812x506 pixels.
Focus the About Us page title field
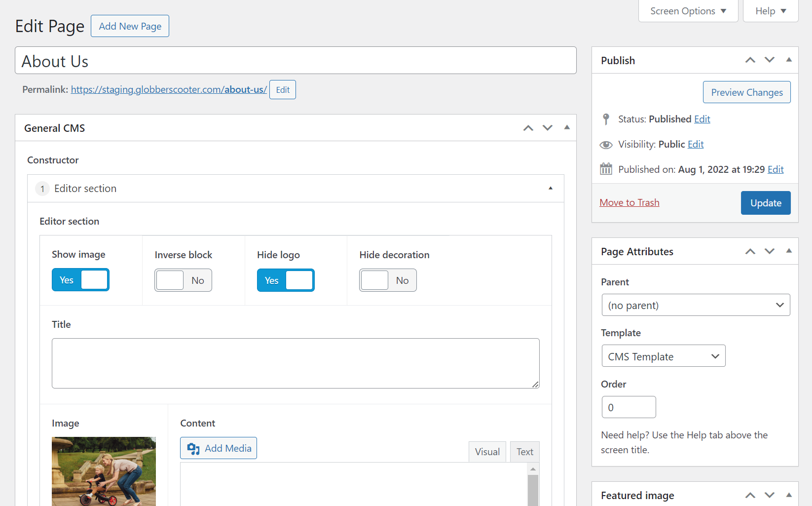tap(295, 61)
